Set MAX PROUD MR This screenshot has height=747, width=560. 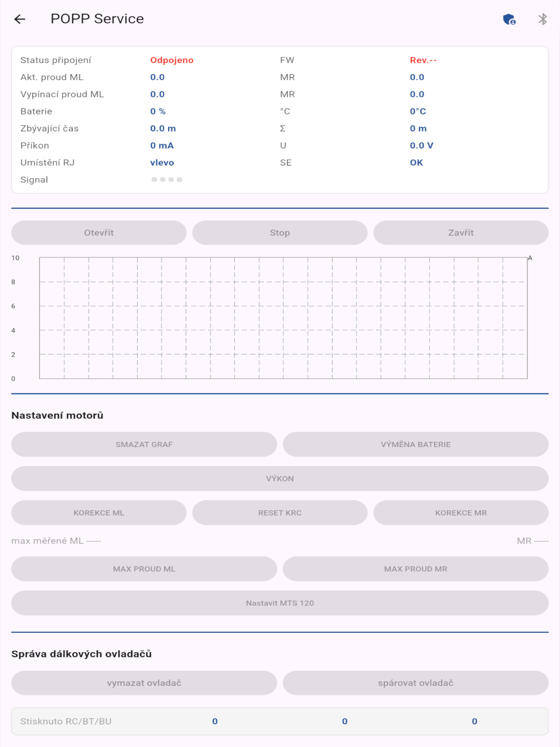[416, 569]
